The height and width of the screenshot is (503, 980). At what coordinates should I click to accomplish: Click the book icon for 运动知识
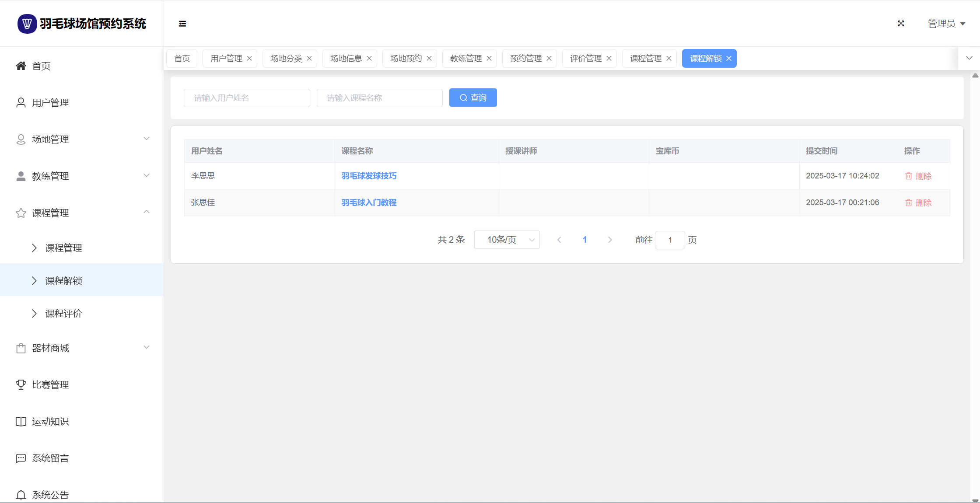[x=21, y=422]
